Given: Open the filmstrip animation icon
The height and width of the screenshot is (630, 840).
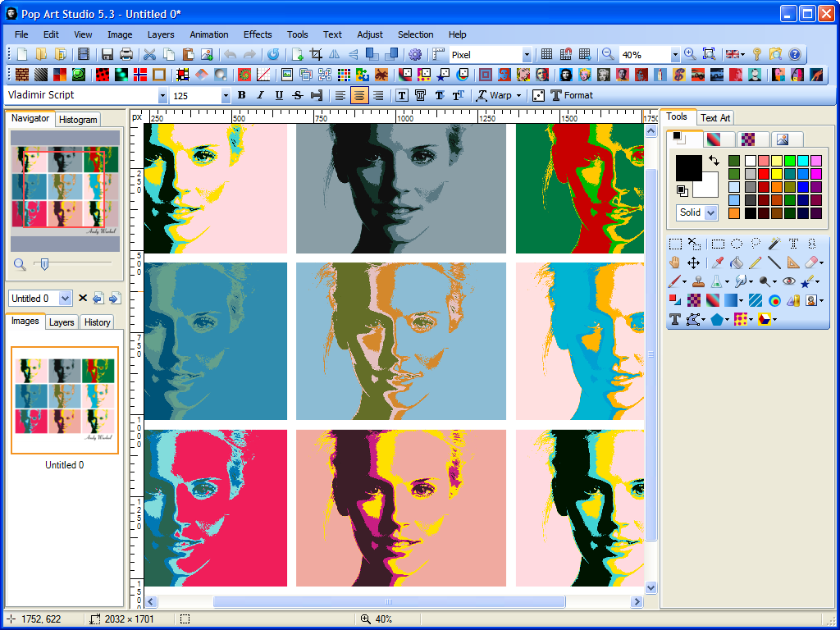Looking at the screenshot, I should [x=83, y=54].
